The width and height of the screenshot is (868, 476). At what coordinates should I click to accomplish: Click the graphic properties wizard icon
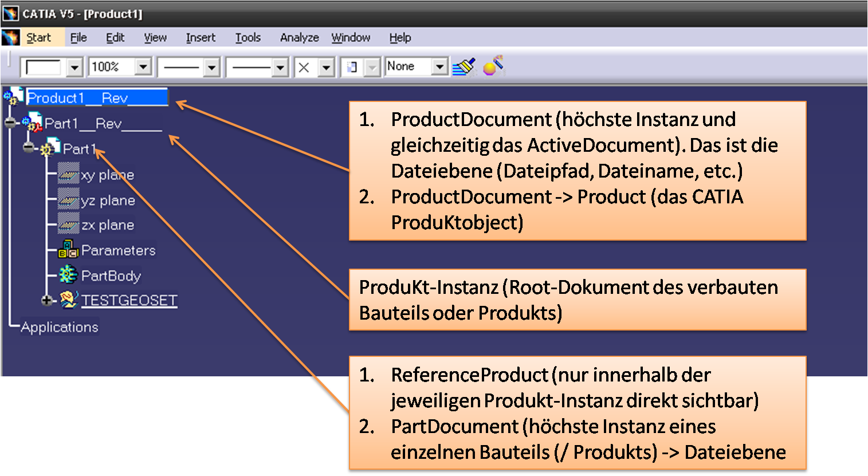493,66
